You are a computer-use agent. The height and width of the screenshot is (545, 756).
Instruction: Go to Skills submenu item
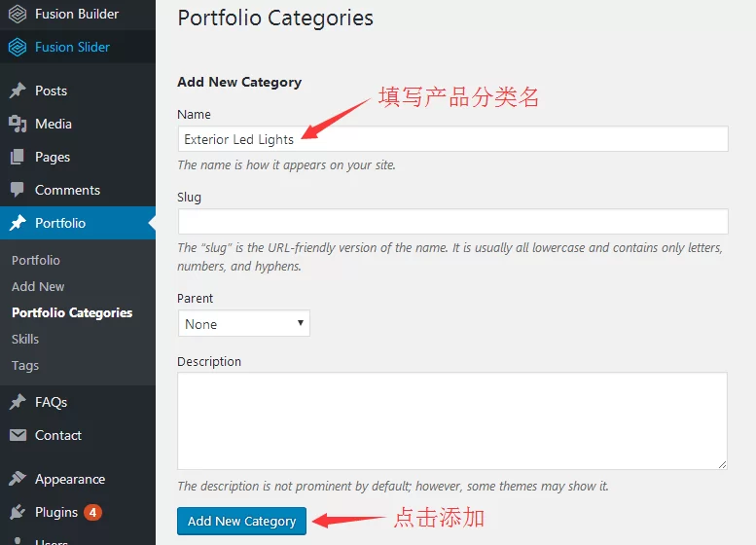(x=25, y=339)
